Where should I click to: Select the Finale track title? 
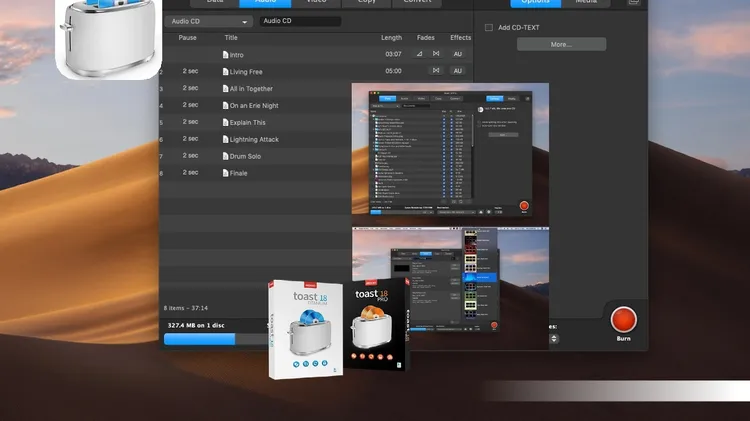click(x=238, y=173)
